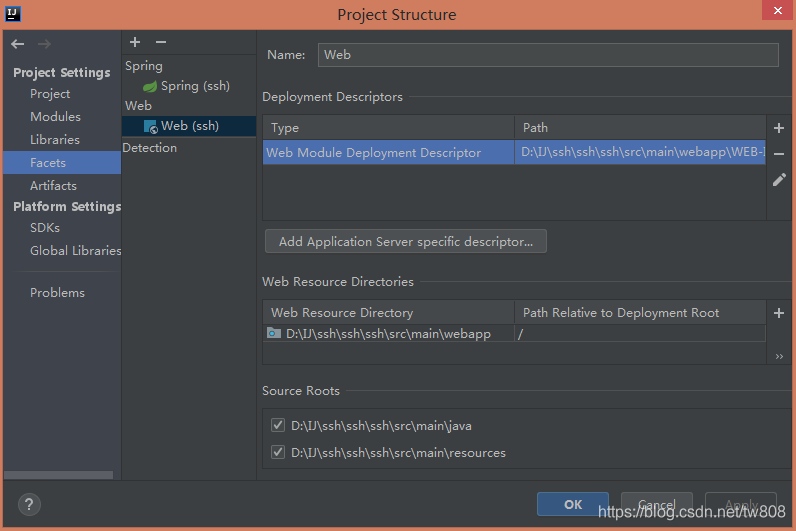Image resolution: width=796 pixels, height=531 pixels.
Task: Confirm with the OK button
Action: (573, 504)
